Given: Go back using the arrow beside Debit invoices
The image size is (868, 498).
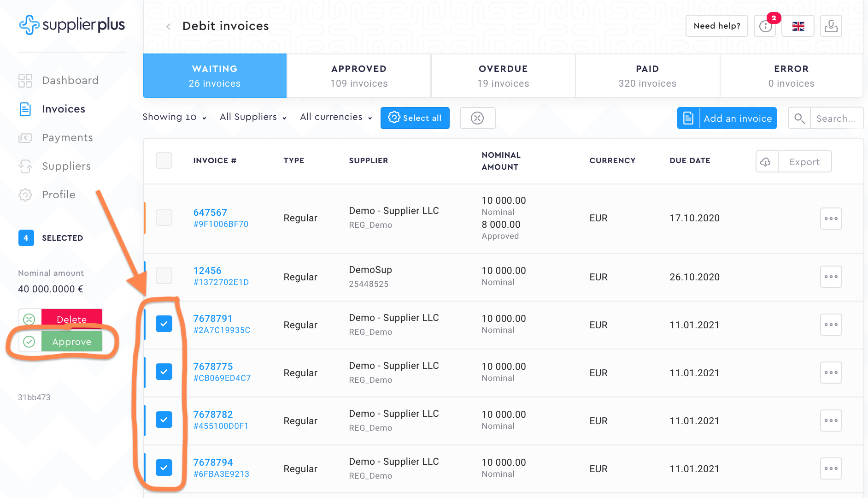Looking at the screenshot, I should 169,27.
